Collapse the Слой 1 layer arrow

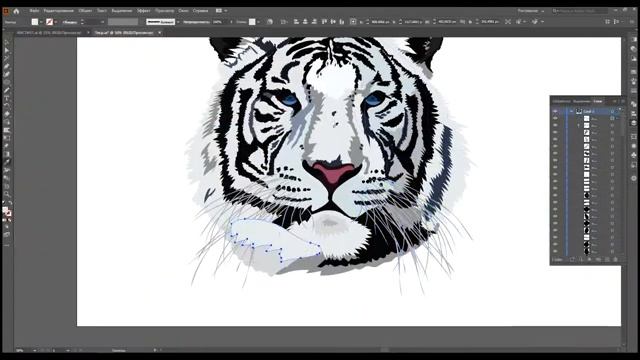pyautogui.click(x=572, y=111)
